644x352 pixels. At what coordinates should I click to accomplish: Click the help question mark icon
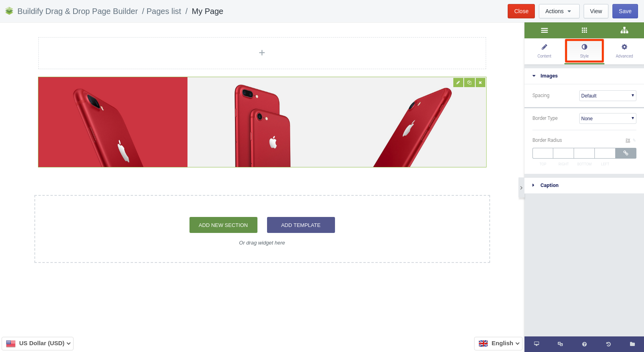584,344
